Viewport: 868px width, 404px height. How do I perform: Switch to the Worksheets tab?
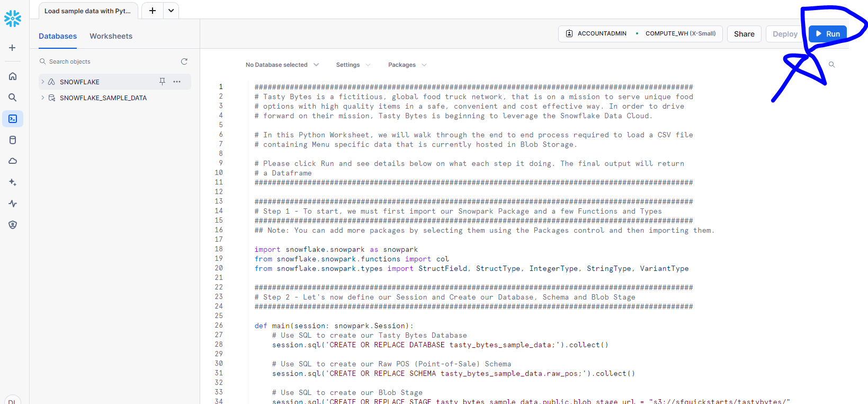(x=111, y=36)
